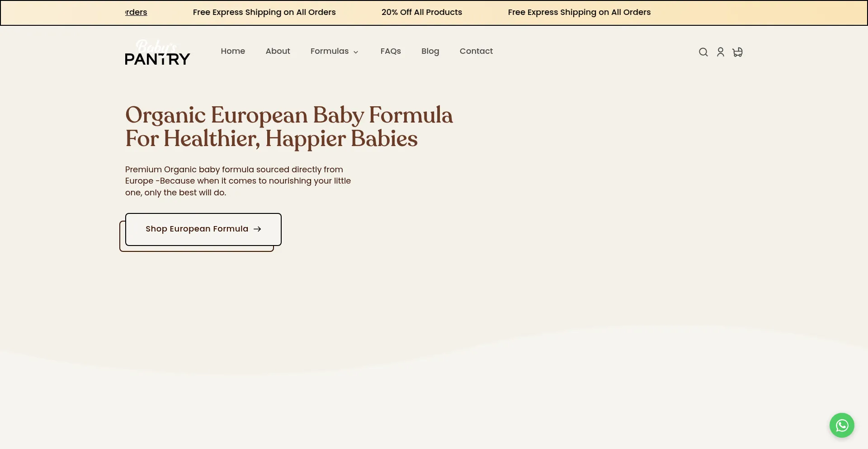Click the Baby's Pantry logo
868x449 pixels.
[x=157, y=52]
